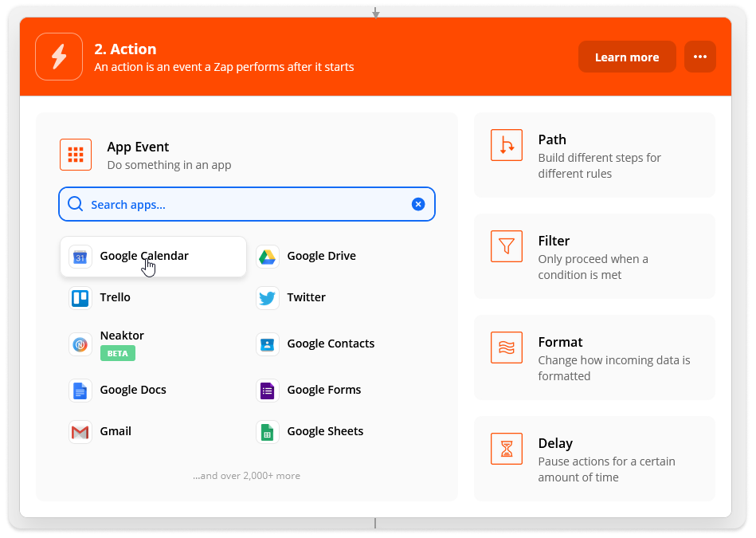Click the lightning bolt Action icon
Viewport: 756px width, 538px height.
click(x=59, y=57)
